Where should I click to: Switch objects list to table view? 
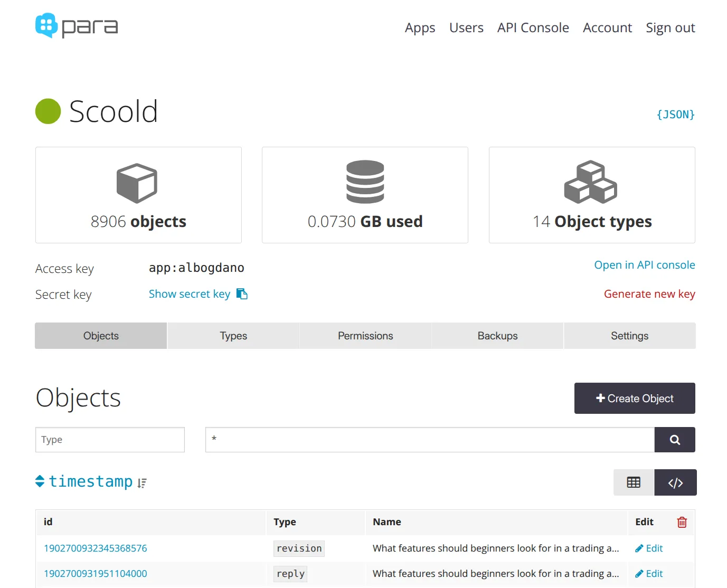coord(633,482)
